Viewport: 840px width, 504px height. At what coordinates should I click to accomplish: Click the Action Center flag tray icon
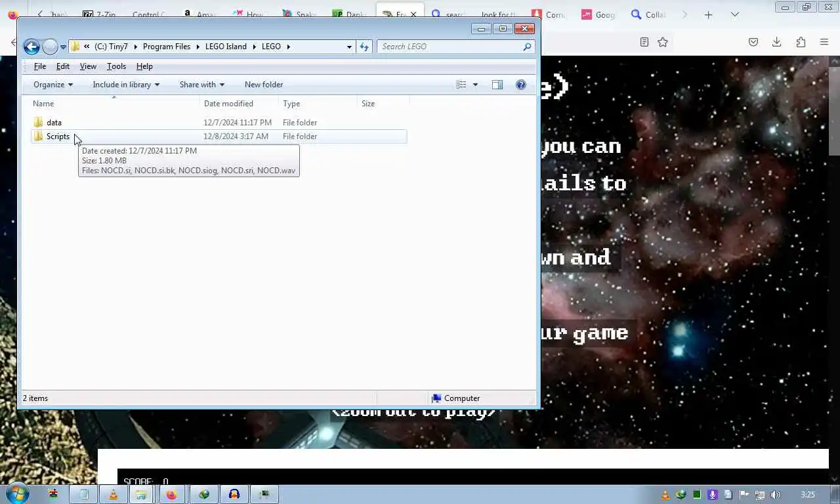point(744,495)
